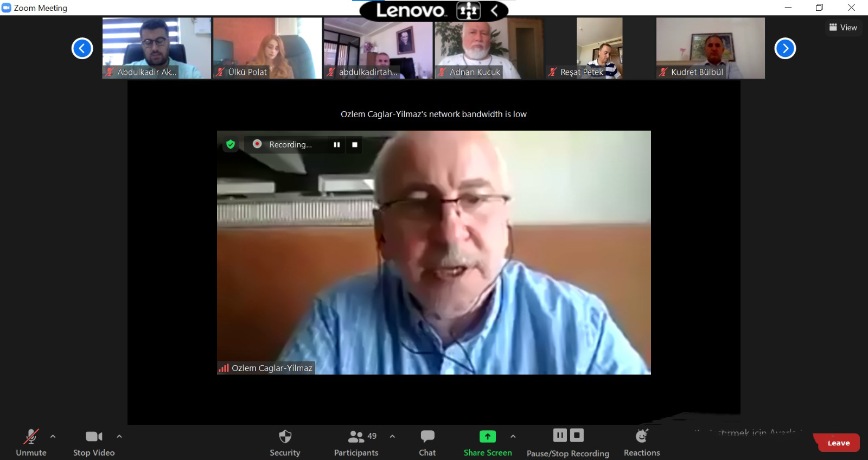This screenshot has width=868, height=460.
Task: Show next participants with right arrow
Action: [785, 48]
